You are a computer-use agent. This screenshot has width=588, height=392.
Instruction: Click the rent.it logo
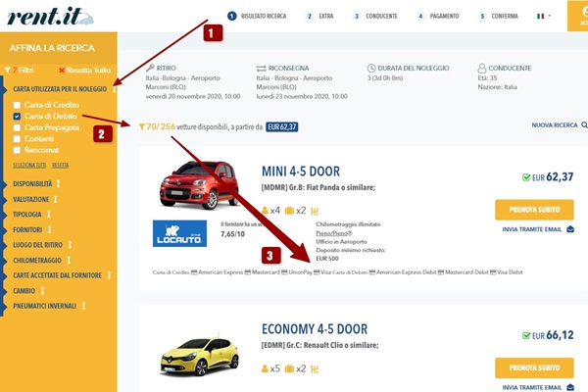point(50,17)
